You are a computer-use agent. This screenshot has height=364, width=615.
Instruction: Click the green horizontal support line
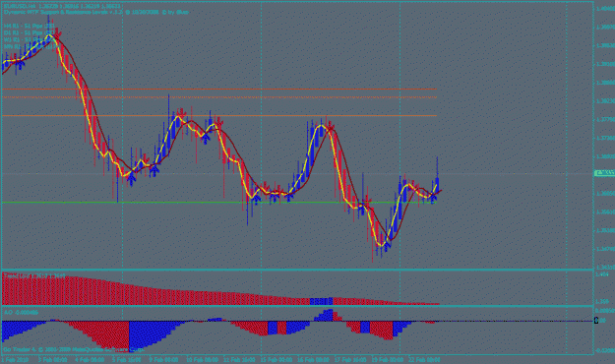click(219, 203)
